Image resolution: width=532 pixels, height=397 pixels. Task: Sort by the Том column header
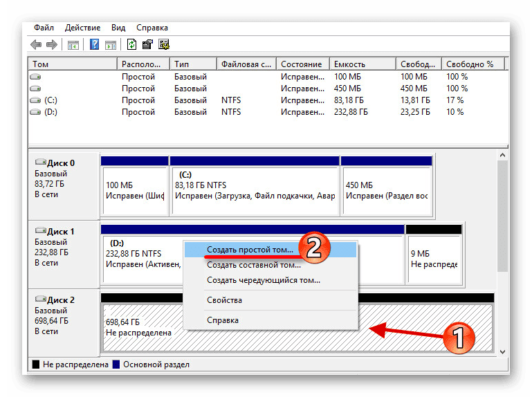[73, 64]
